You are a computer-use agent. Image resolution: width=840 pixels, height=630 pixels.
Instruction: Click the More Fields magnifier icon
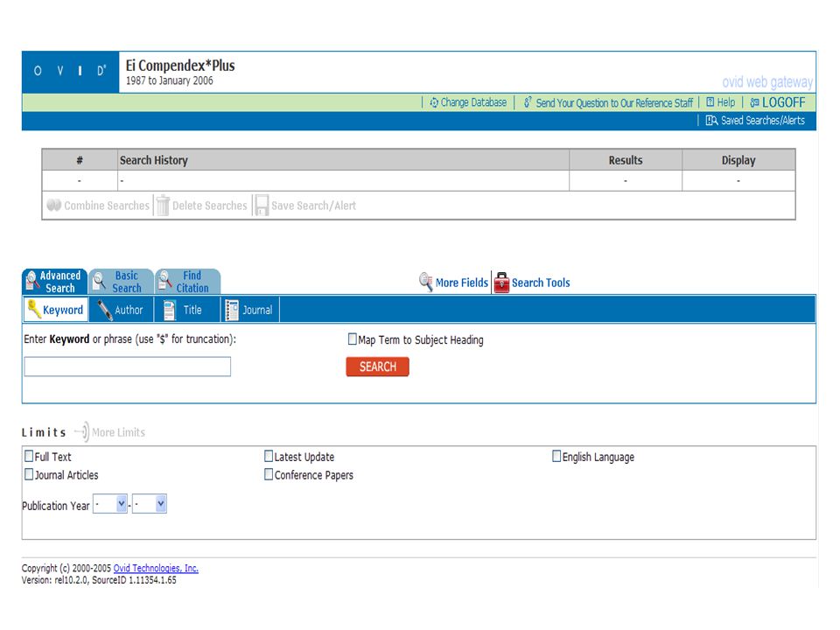[x=426, y=282]
